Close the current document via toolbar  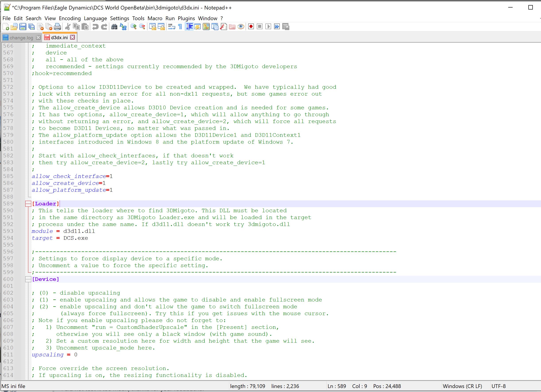pyautogui.click(x=40, y=27)
